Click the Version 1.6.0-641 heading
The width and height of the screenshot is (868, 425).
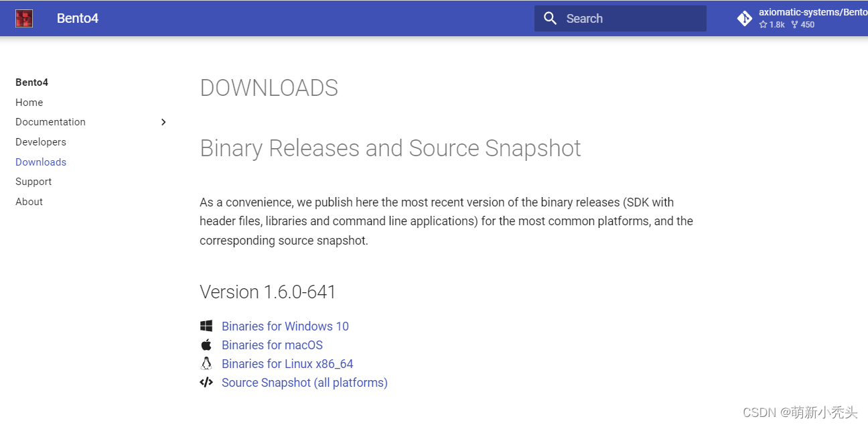tap(268, 292)
